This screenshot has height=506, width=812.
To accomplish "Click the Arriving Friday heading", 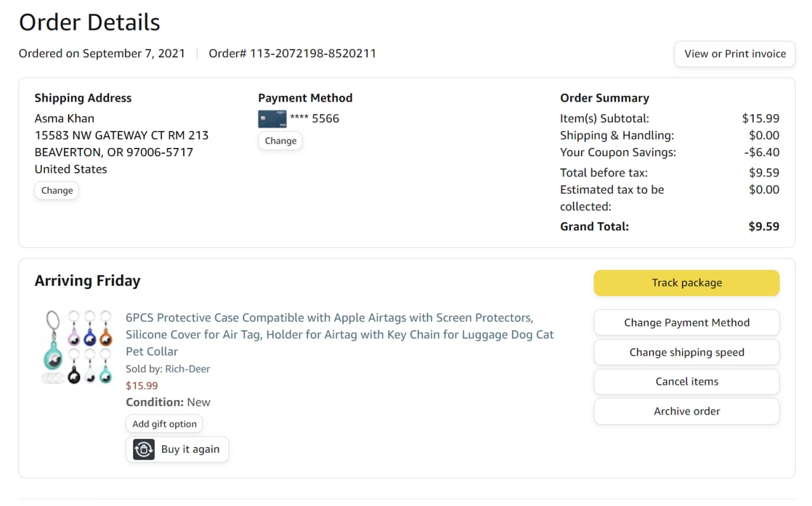I will tap(88, 281).
